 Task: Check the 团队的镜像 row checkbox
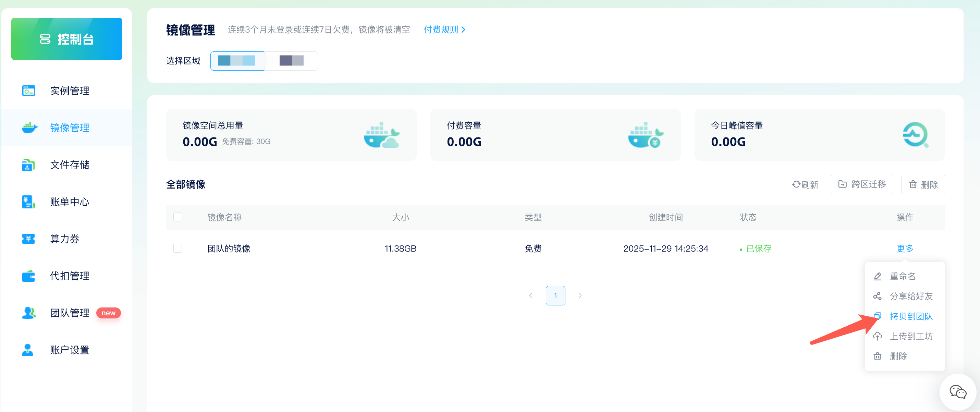177,248
